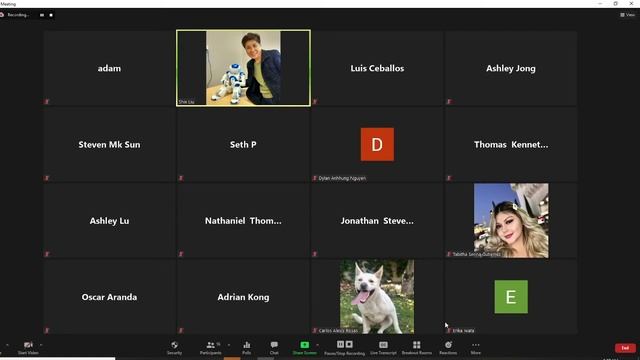The image size is (640, 360).
Task: Click muted mic icon on Thomas Kennet... tile
Action: pos(449,178)
